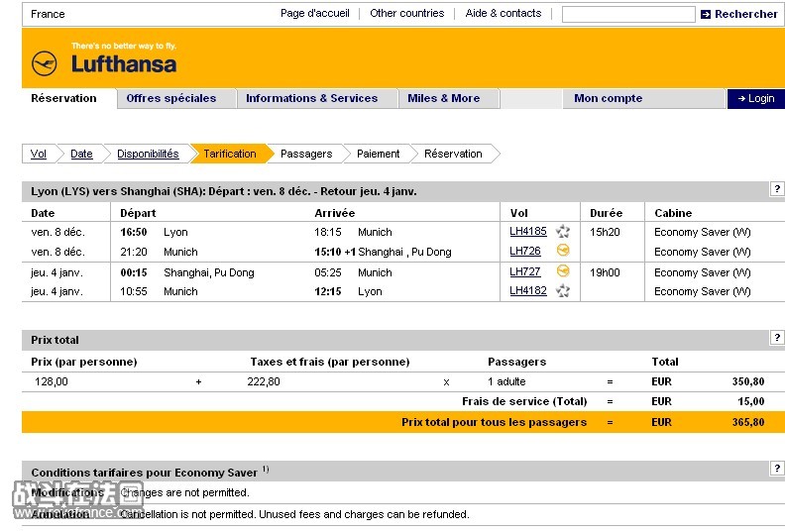Open the Réservation main tab
This screenshot has height=532, width=785.
pos(63,98)
